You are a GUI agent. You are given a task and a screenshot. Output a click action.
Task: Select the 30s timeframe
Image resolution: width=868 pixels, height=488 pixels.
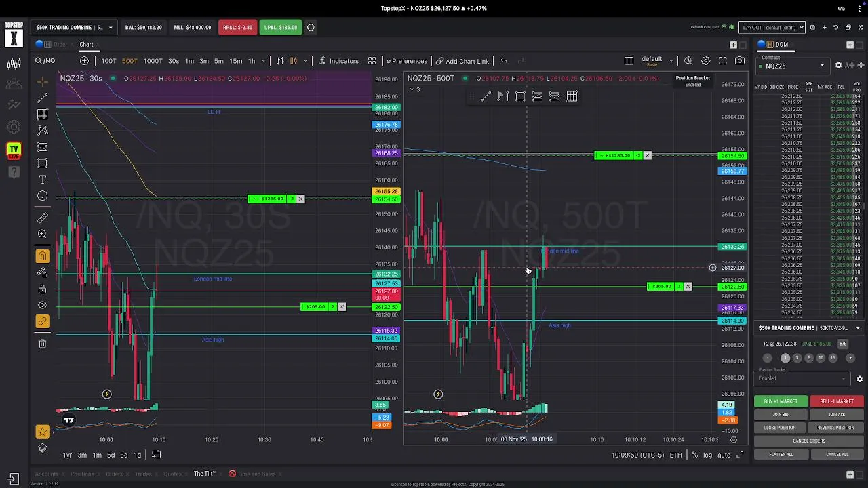pos(174,61)
